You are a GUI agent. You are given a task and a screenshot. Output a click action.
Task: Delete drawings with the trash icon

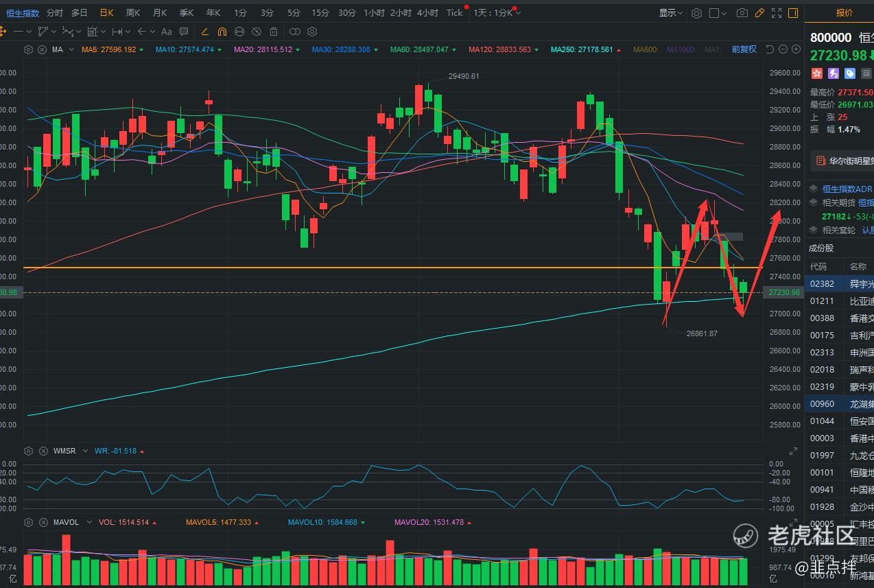274,32
